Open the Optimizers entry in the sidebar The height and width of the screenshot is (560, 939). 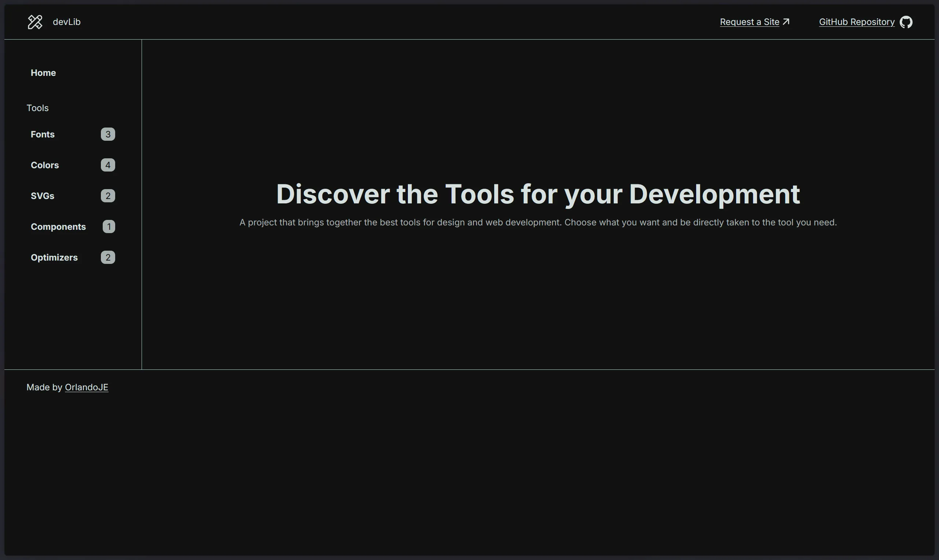54,257
